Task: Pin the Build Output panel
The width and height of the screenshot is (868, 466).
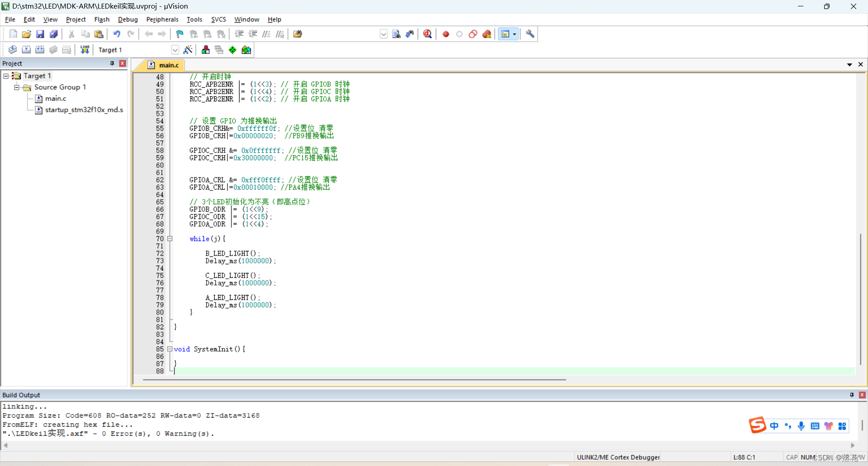Action: click(x=852, y=395)
